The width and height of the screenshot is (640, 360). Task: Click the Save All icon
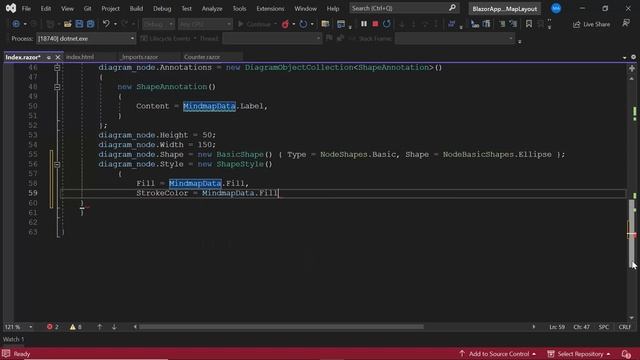click(90, 24)
